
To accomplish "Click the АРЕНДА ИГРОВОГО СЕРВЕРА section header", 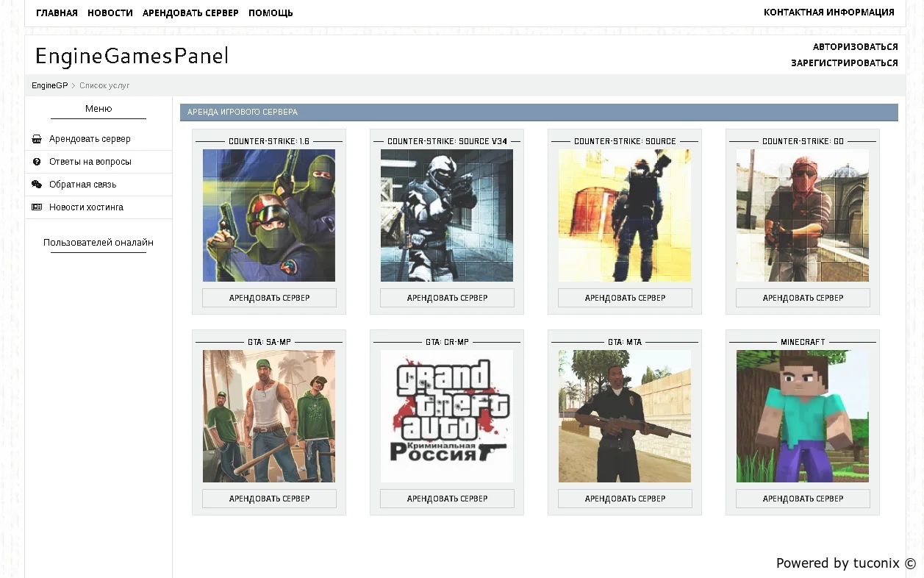I will (539, 113).
